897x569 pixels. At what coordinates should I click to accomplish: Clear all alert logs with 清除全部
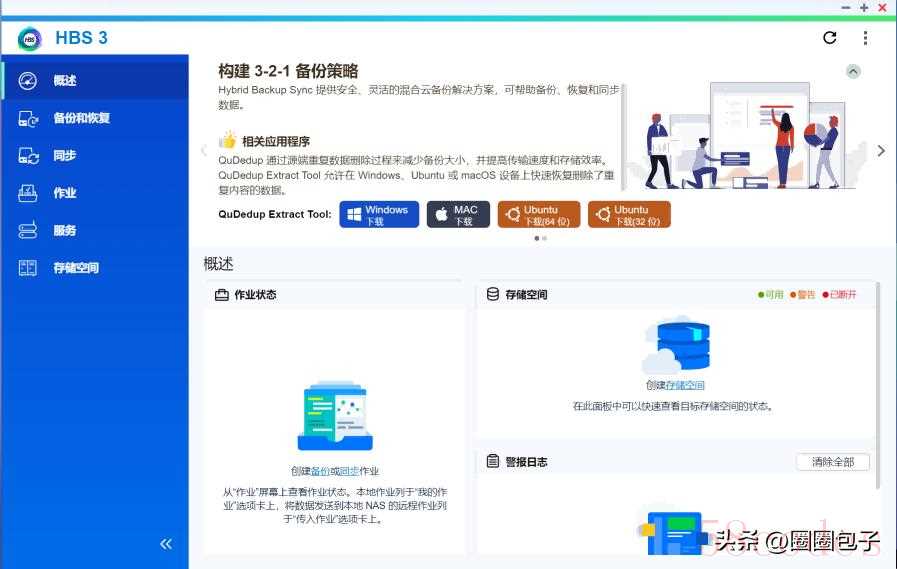tap(833, 462)
